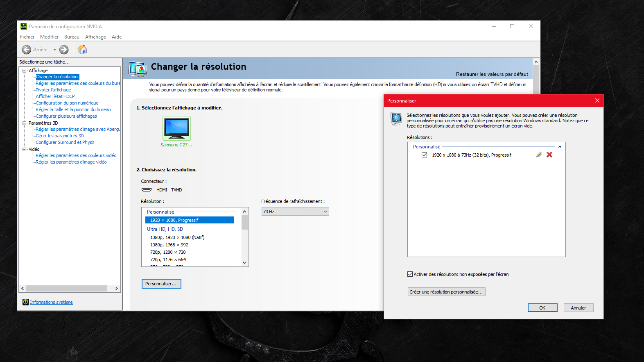This screenshot has width=644, height=362.
Task: Collapse the Personnalisé group in dialog list
Action: click(x=560, y=147)
